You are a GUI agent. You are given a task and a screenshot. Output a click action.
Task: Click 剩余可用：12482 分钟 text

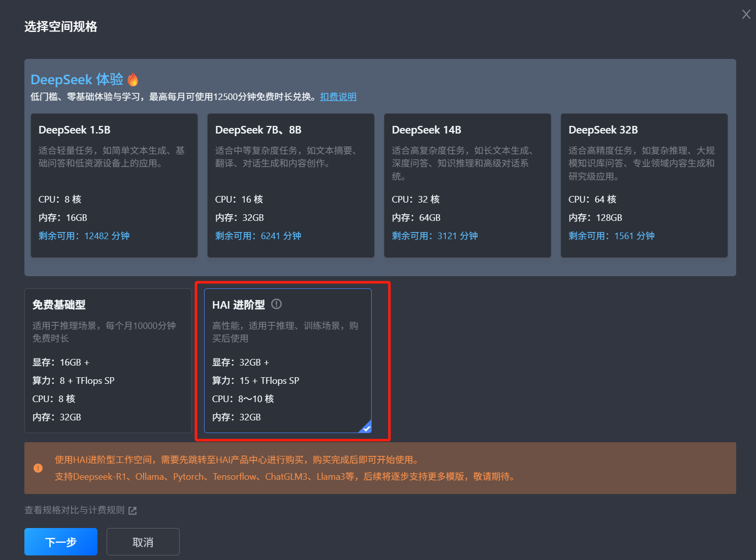pyautogui.click(x=84, y=236)
